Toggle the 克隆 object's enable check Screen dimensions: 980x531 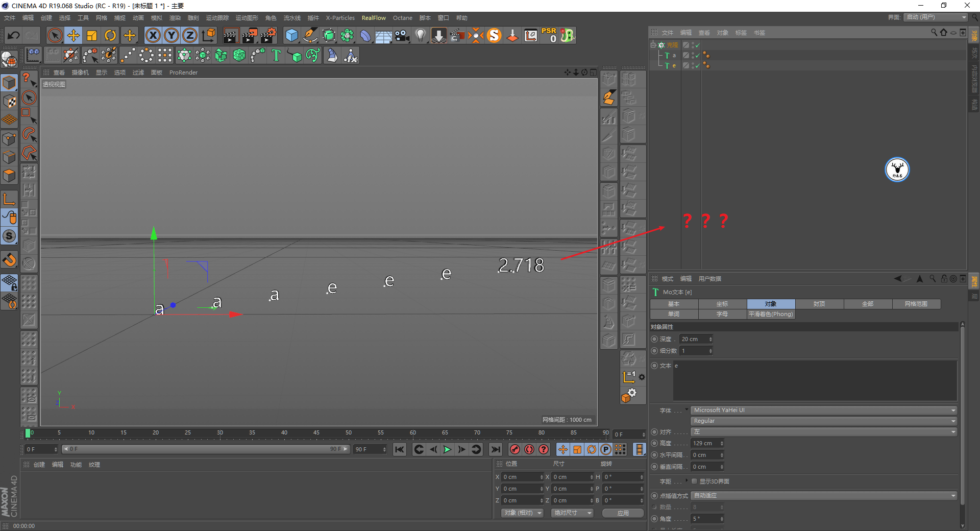point(697,45)
